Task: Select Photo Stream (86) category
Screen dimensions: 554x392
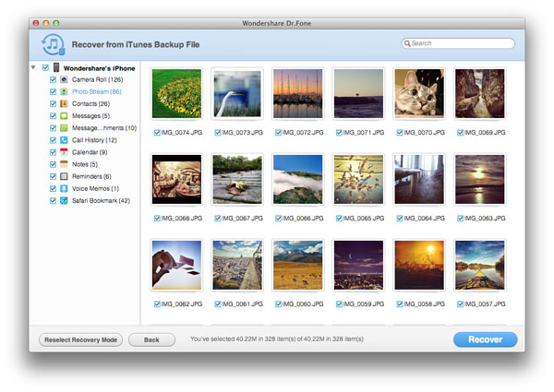Action: (x=97, y=91)
